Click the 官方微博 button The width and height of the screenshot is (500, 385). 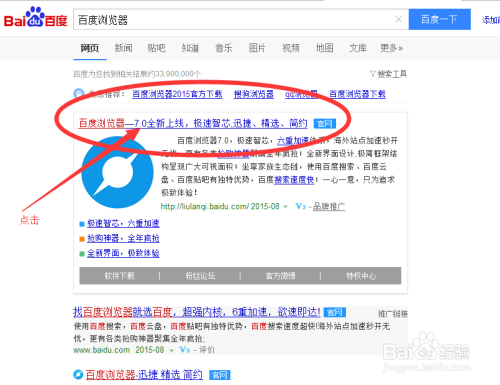[280, 276]
